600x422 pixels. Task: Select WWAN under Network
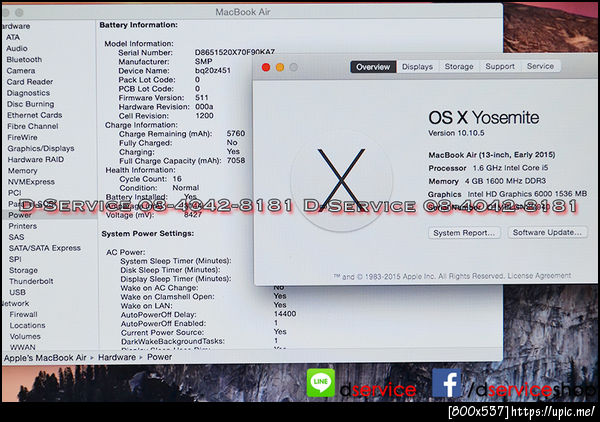pos(23,347)
